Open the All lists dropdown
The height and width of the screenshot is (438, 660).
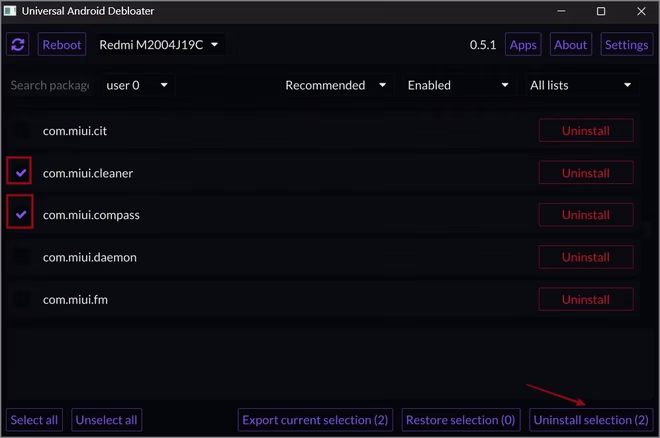point(580,85)
